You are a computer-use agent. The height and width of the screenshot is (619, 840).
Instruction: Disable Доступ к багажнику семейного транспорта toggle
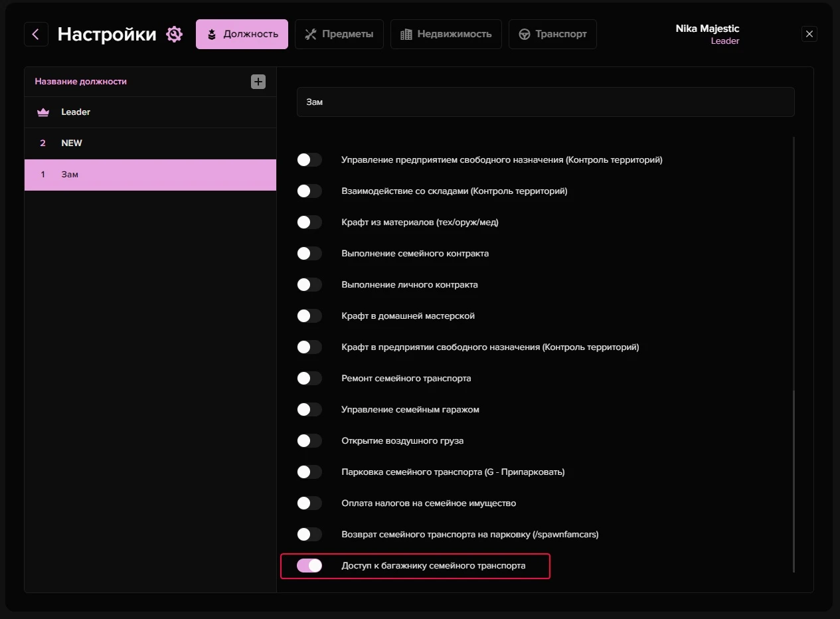(x=309, y=566)
